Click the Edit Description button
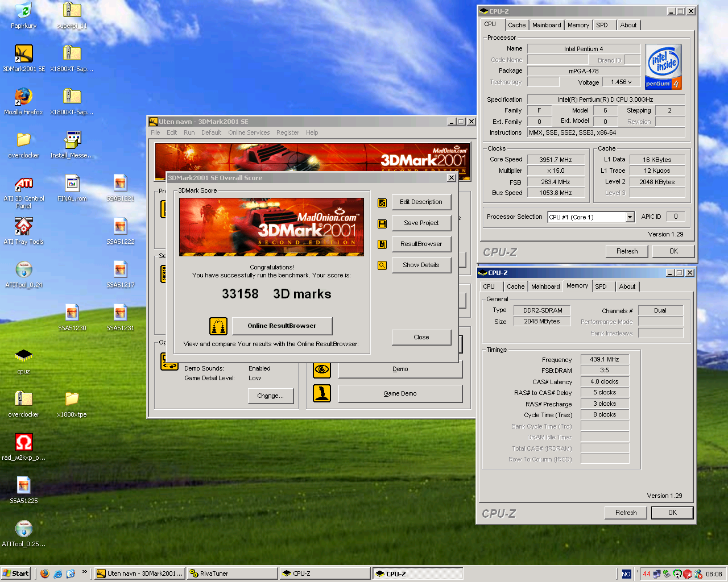The width and height of the screenshot is (728, 582). pos(421,202)
